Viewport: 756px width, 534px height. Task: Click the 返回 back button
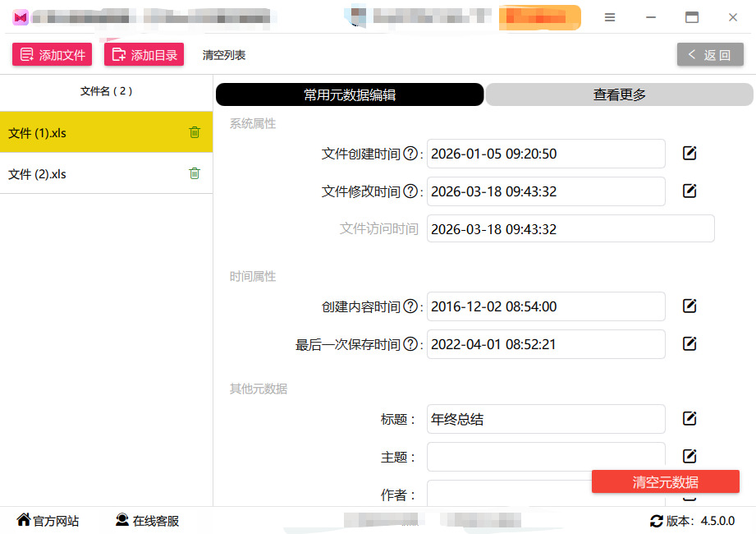tap(710, 55)
